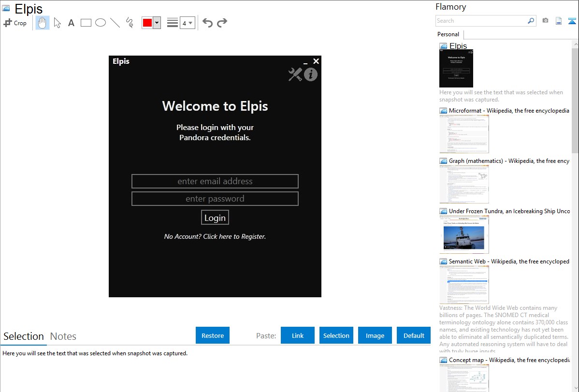Select the freehand scribble tool
Image resolution: width=579 pixels, height=392 pixels.
[130, 23]
